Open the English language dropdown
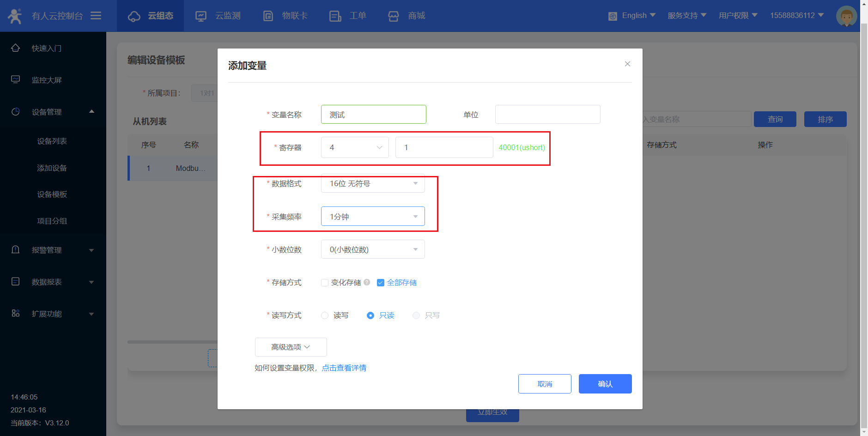The height and width of the screenshot is (436, 868). (639, 16)
